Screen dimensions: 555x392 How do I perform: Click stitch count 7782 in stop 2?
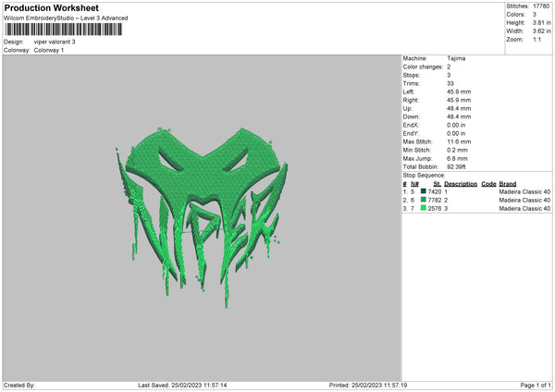click(x=435, y=201)
